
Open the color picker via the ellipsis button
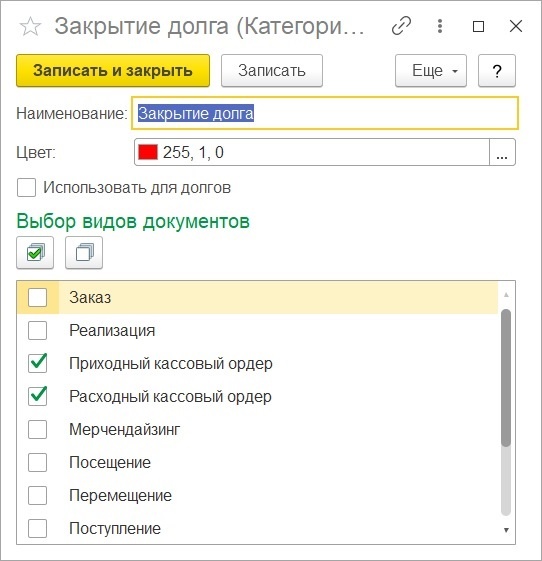pyautogui.click(x=502, y=152)
